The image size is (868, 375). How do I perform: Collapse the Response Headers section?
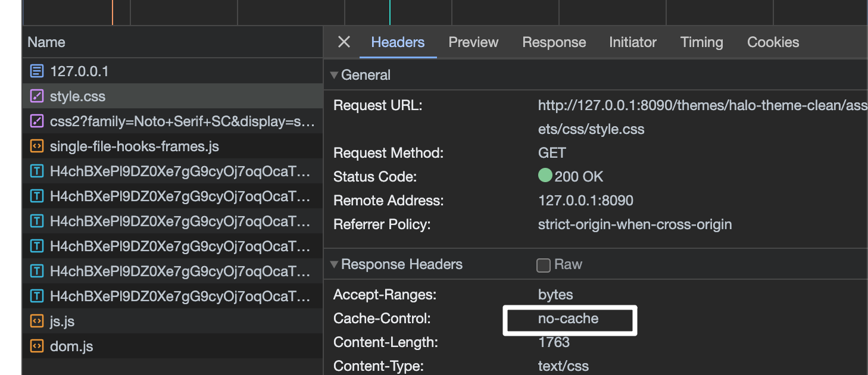tap(335, 264)
